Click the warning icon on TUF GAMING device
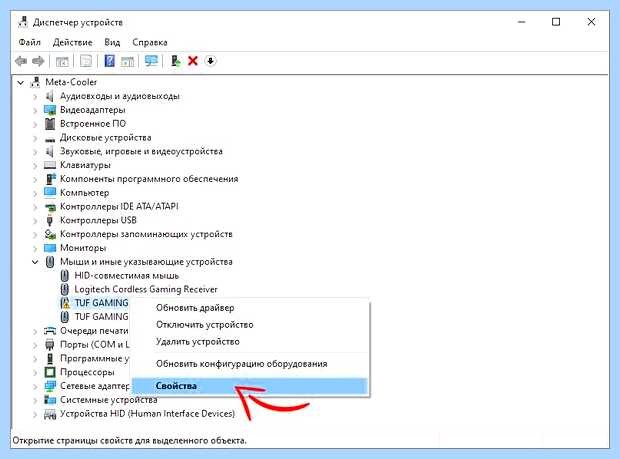Image resolution: width=620 pixels, height=459 pixels. [65, 303]
